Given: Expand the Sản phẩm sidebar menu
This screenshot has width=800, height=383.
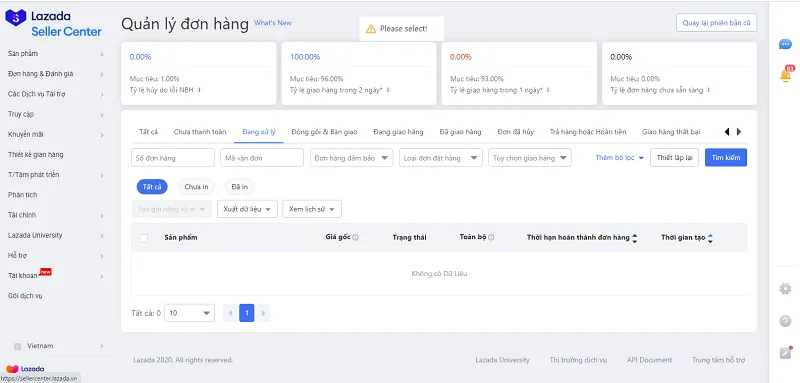Looking at the screenshot, I should pos(56,54).
